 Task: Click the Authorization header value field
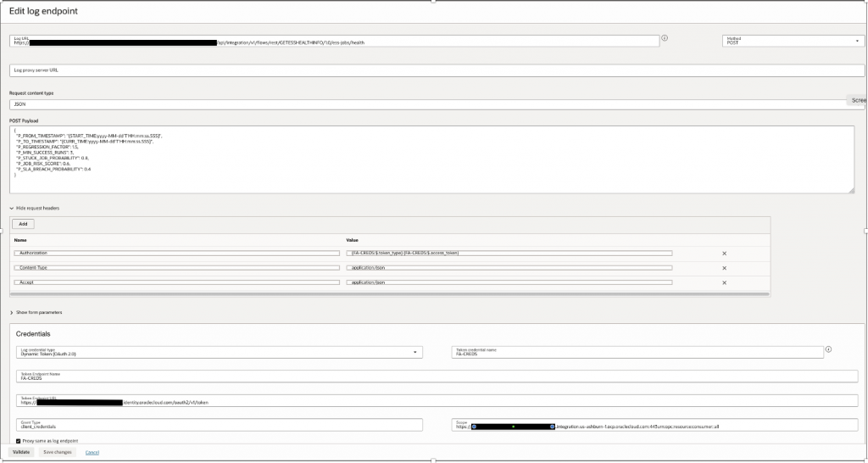509,253
